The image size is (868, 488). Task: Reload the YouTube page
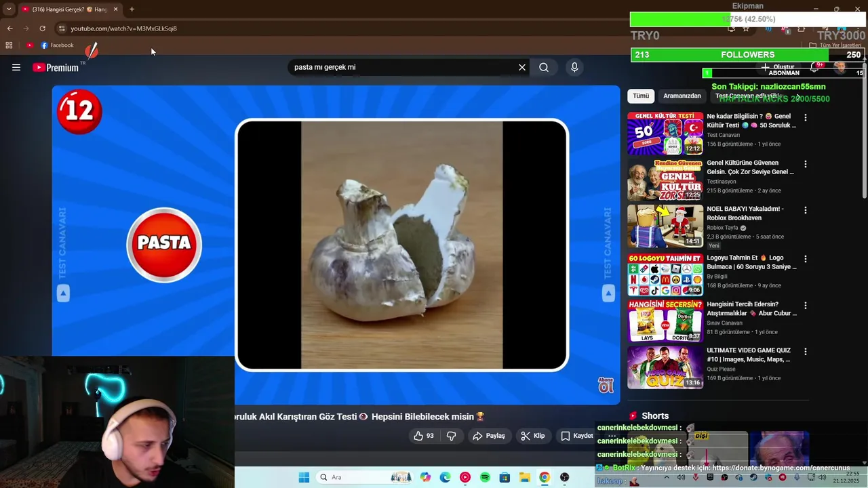click(42, 28)
